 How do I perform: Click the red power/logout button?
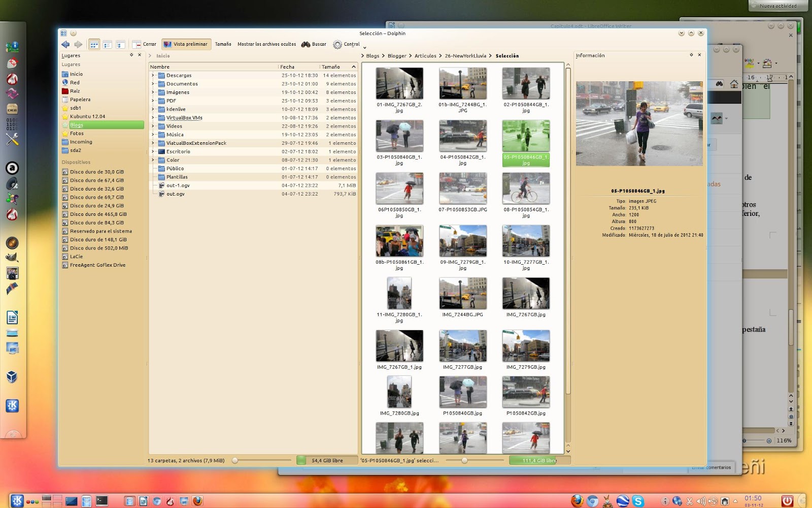pos(787,501)
